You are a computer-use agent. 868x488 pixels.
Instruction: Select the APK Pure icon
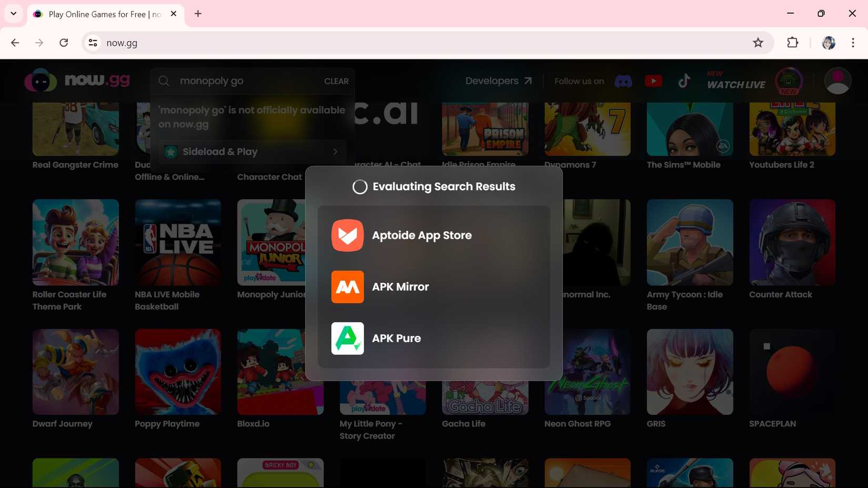point(347,339)
